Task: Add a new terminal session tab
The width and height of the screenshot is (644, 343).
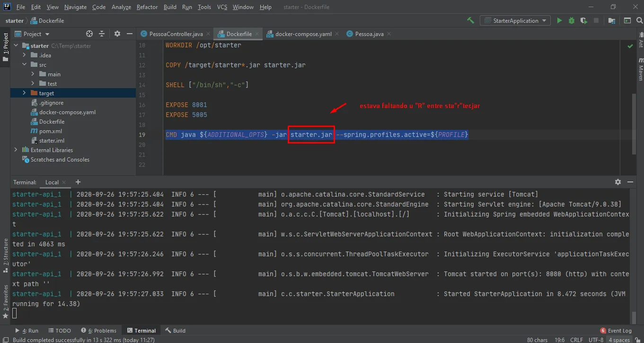Action: (78, 182)
